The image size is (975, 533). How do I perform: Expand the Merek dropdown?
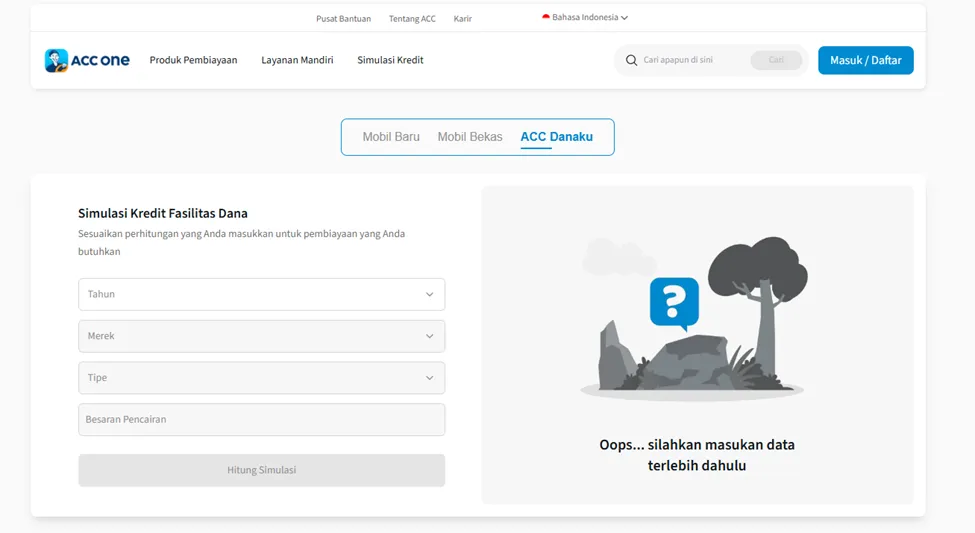coord(262,336)
